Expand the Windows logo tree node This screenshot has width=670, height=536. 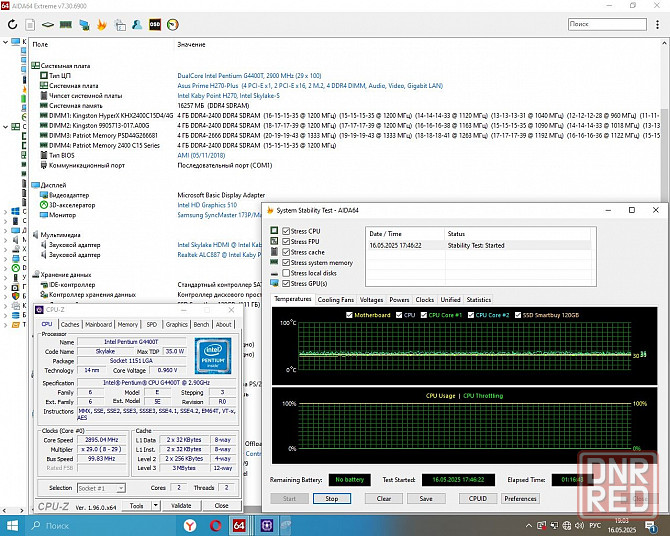5,211
